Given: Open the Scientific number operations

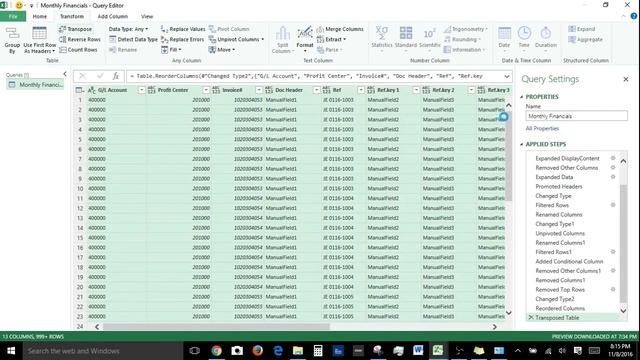Looking at the screenshot, I should [x=429, y=39].
